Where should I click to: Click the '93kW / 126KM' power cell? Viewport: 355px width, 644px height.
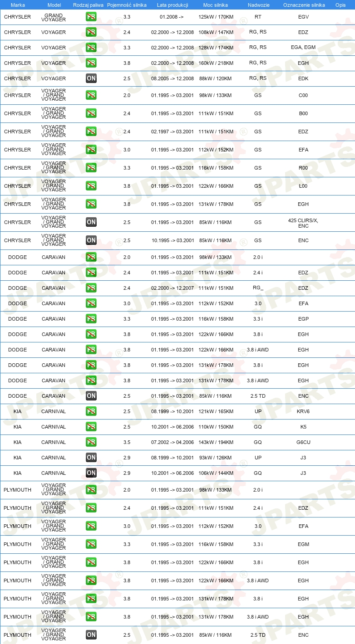tap(216, 458)
